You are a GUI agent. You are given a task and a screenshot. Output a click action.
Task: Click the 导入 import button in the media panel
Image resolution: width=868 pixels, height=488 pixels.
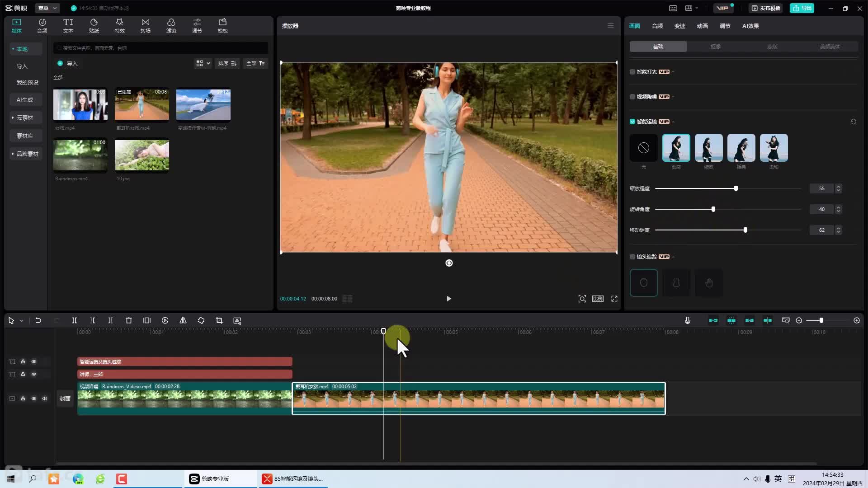point(68,63)
